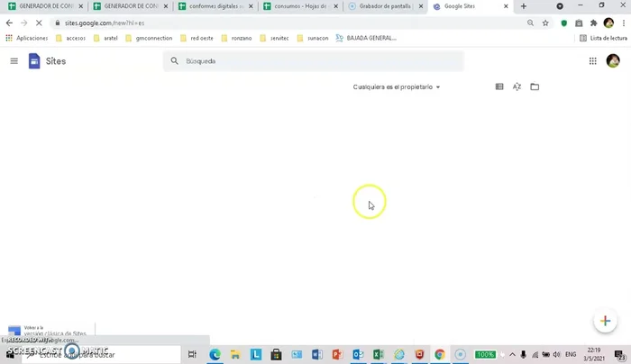Open the gmconnection bookmark folder
Screen dimensions: 631x364
click(x=150, y=38)
